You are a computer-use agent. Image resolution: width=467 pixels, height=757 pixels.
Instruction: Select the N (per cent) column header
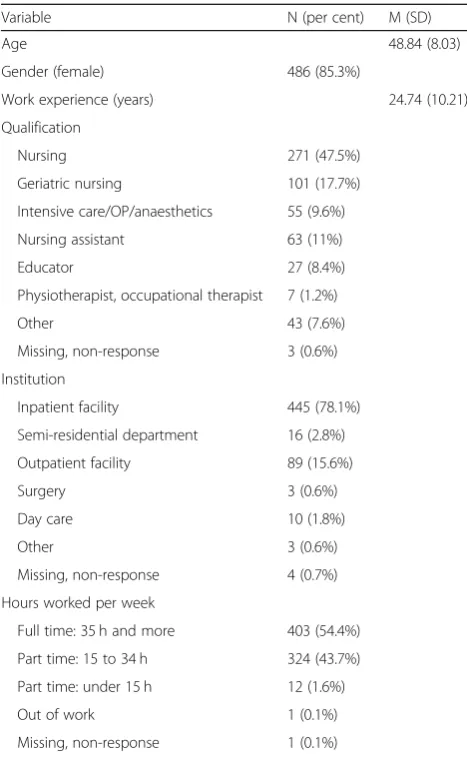tap(325, 18)
